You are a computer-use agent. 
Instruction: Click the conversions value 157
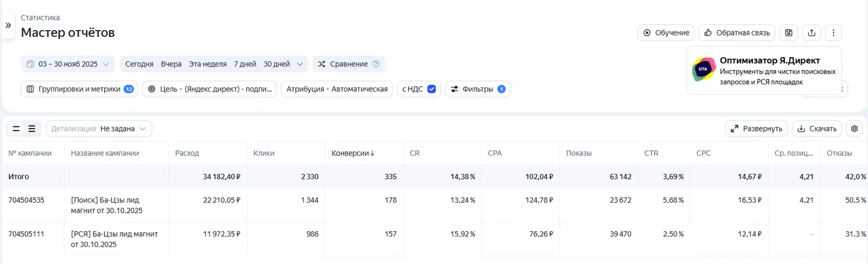pos(391,233)
